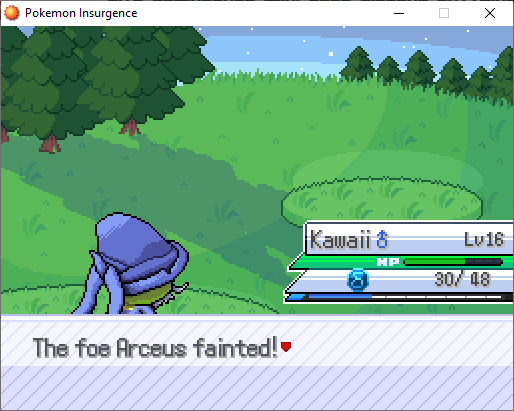This screenshot has width=514, height=411.
Task: Click the row of distant pine trees
Action: tap(428, 70)
